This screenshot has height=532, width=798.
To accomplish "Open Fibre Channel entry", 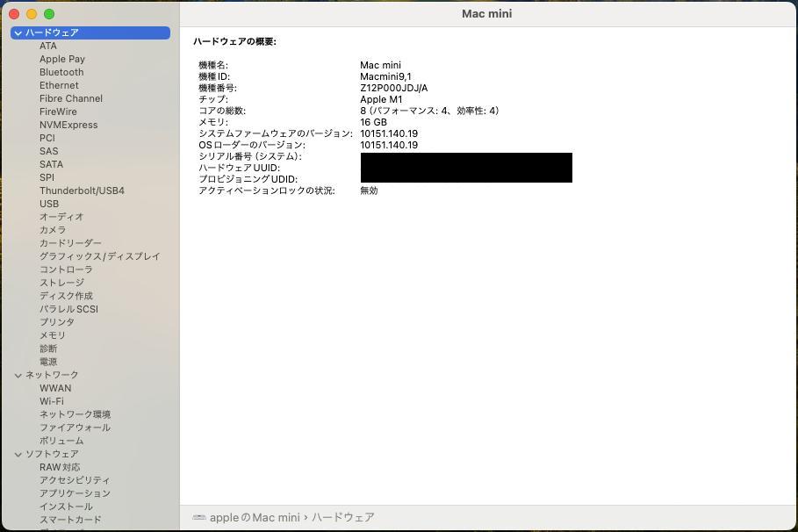I will (71, 99).
